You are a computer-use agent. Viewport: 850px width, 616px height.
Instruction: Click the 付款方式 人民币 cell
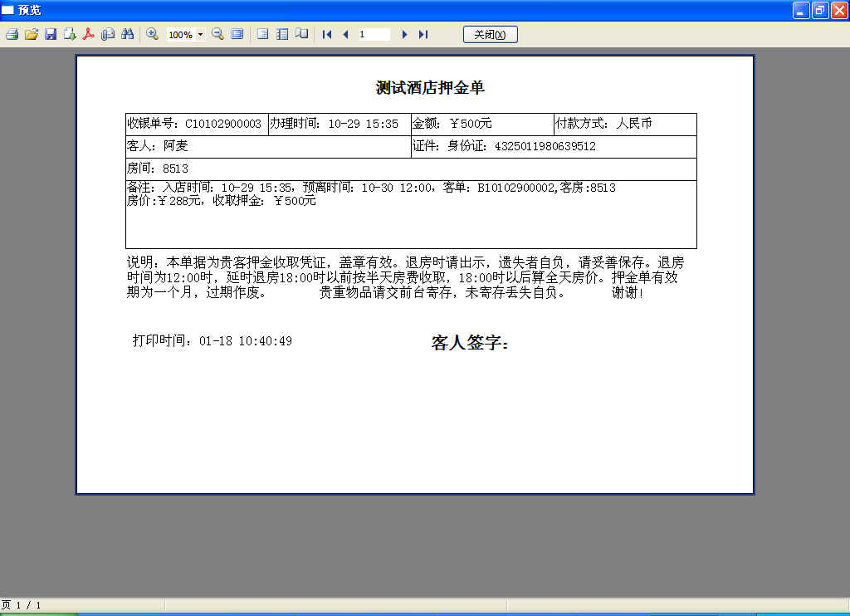point(625,125)
